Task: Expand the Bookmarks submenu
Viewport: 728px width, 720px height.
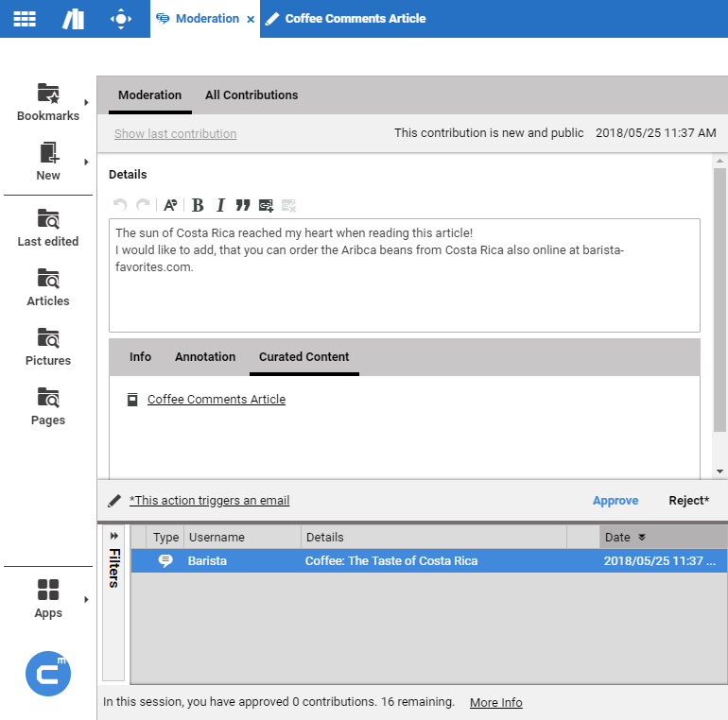Action: [x=86, y=102]
